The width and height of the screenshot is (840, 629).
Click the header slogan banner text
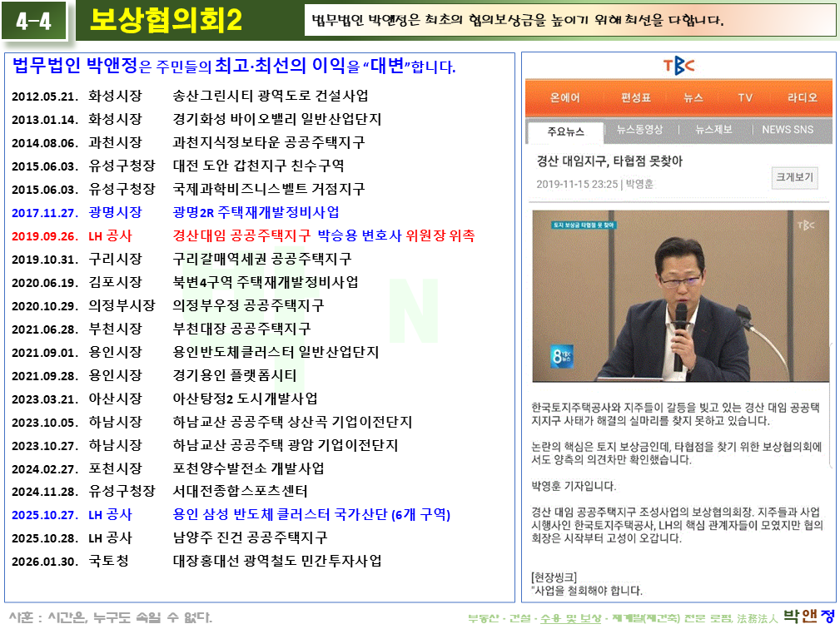pos(518,20)
